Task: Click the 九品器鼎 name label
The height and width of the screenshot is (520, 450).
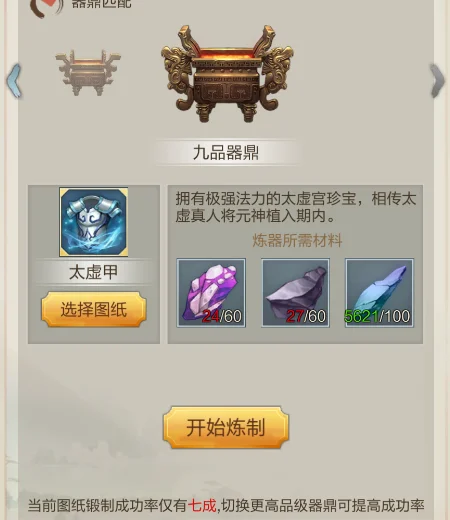Action: 226,153
